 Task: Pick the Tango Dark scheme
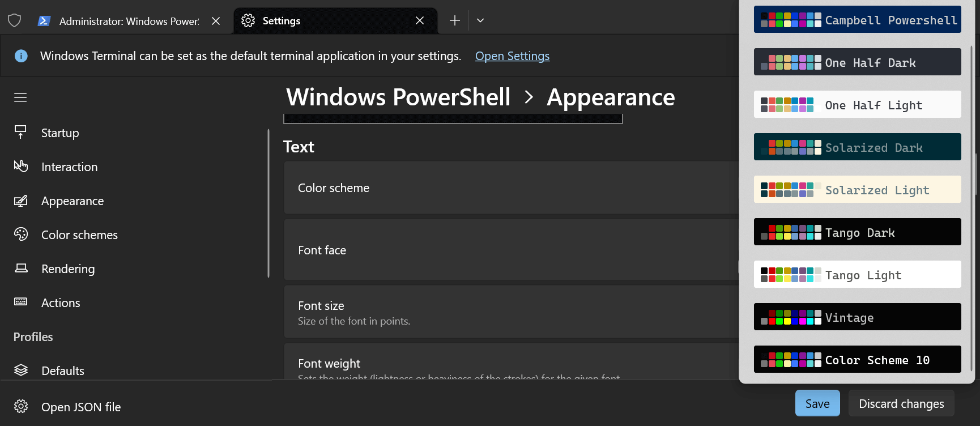(857, 232)
